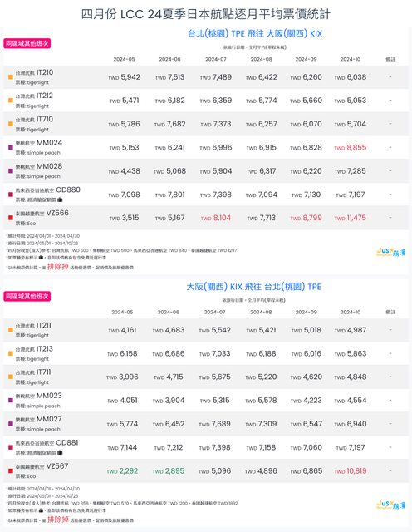Screen dimensions: 412x532
Task: Open the pink button above IT210 row
Action: [27, 43]
